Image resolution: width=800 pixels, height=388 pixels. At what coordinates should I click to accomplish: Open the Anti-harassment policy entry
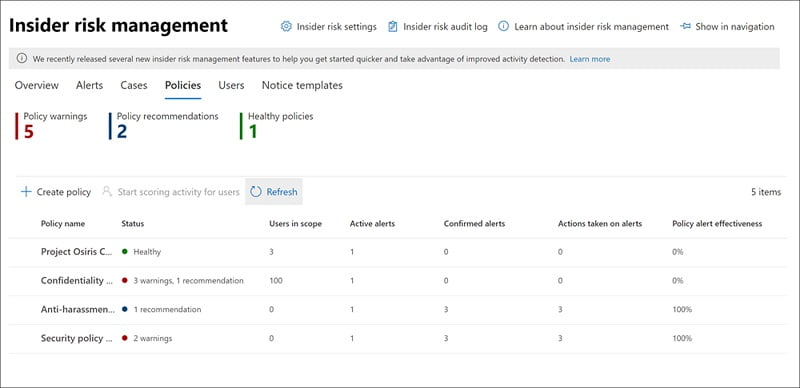[397, 309]
